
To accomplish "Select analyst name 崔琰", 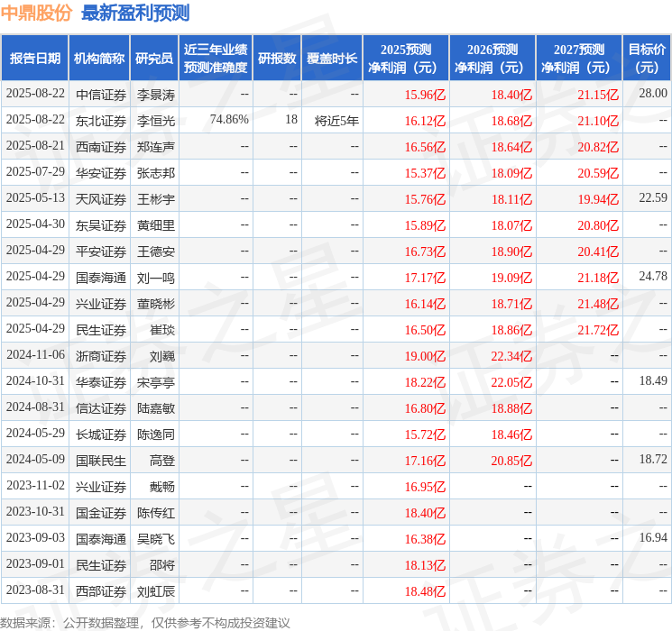I will (x=162, y=330).
